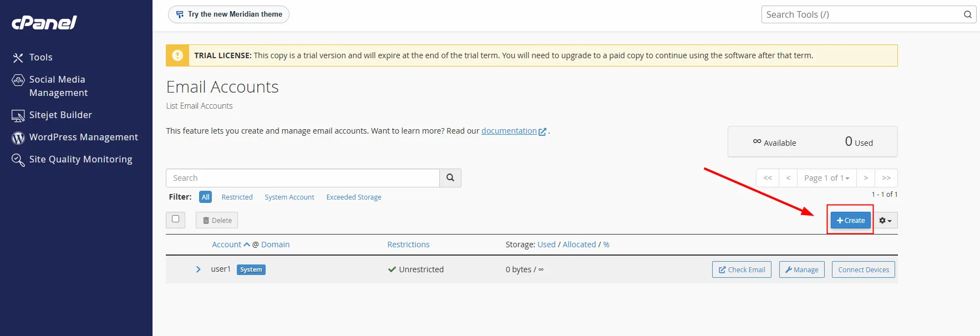The height and width of the screenshot is (336, 980).
Task: Sort by Restrictions column
Action: click(408, 245)
